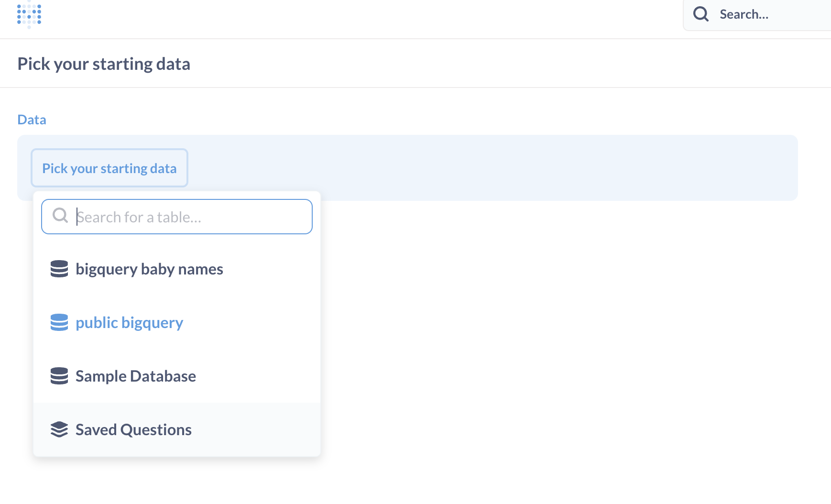
Task: Click the Metabase logo icon
Action: pos(29,14)
